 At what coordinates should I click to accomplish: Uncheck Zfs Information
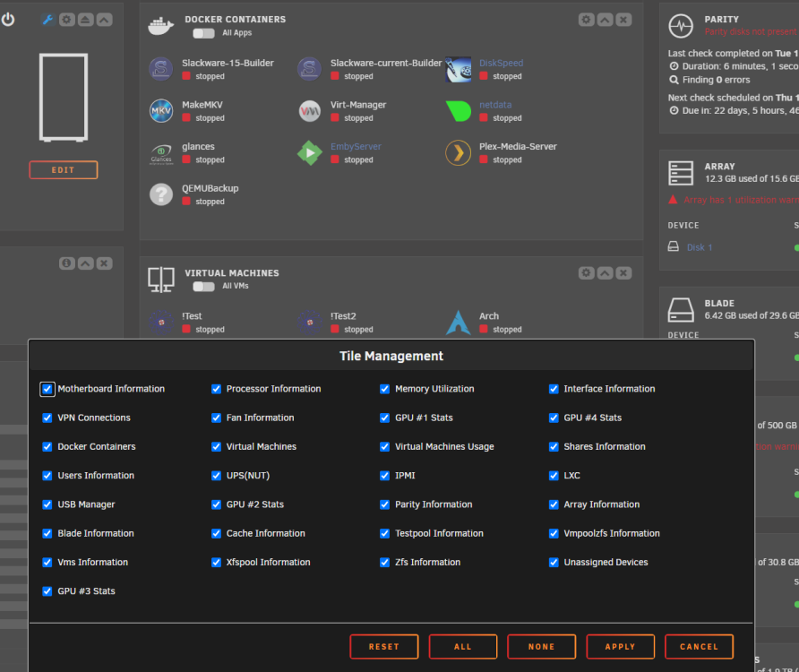pos(385,563)
